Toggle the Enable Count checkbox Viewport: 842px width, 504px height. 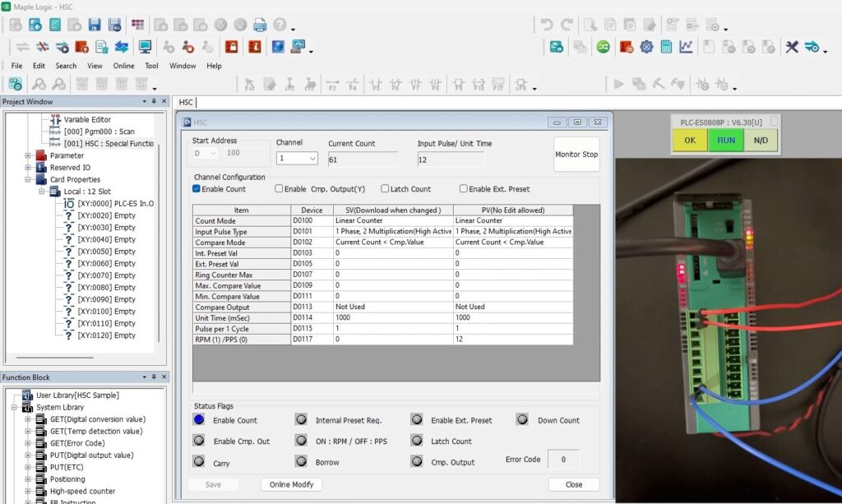[x=197, y=189]
